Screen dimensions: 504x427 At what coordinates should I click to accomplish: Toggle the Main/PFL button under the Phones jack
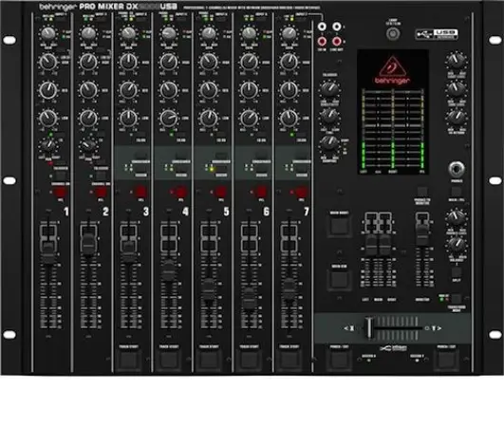click(457, 192)
